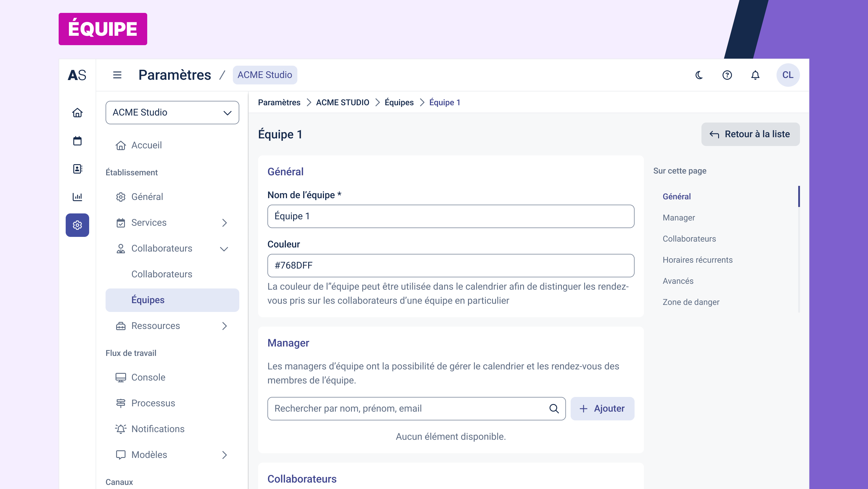
Task: Click the Équipe 1 breadcrumb
Action: [x=445, y=102]
